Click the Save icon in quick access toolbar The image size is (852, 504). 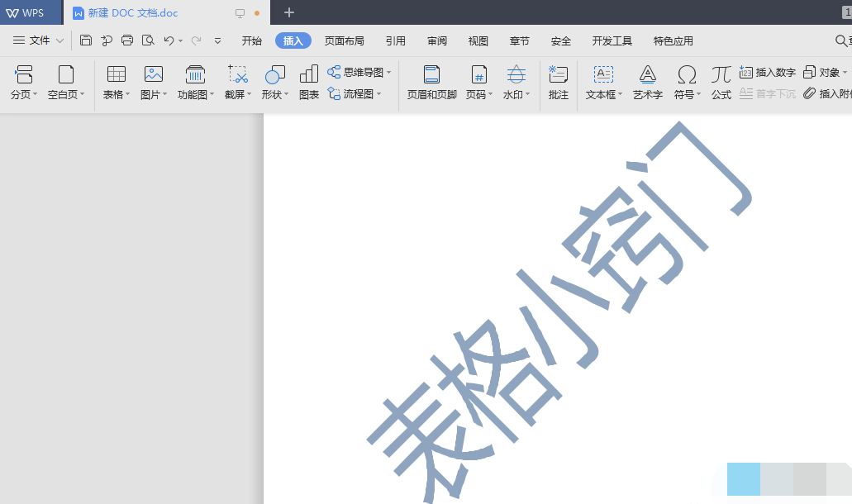tap(86, 40)
